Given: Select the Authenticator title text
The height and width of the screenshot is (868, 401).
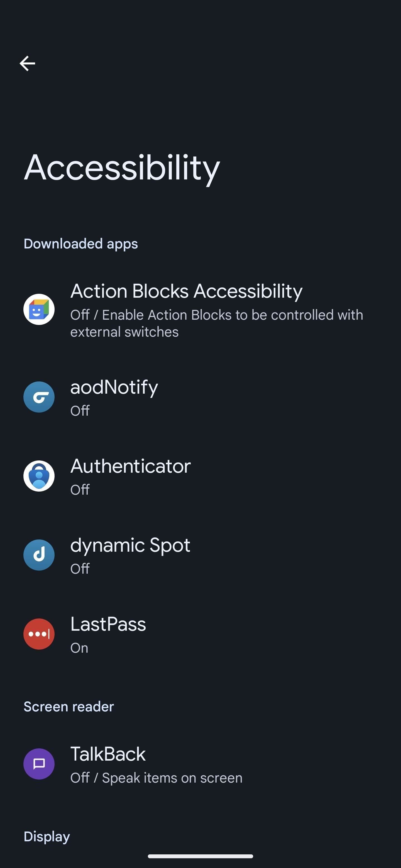Looking at the screenshot, I should [131, 466].
